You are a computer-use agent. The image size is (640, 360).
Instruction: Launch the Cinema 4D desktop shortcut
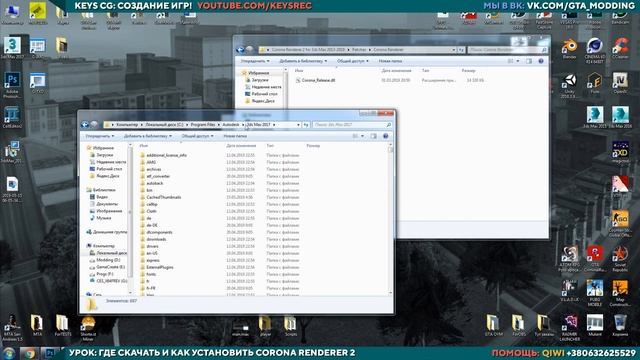click(595, 50)
